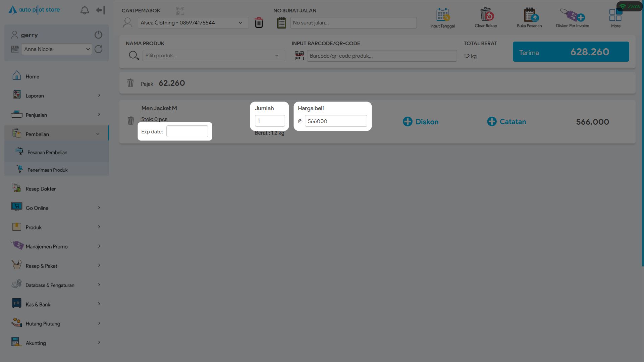Open the Alsea Clothing supplier dropdown

point(193,23)
